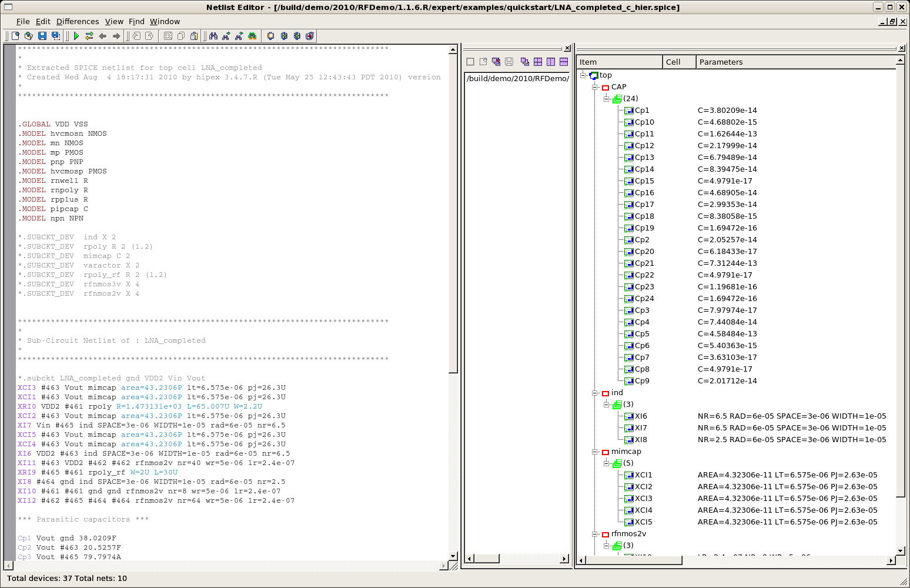The height and width of the screenshot is (588, 910).
Task: Click the paste clipboard icon in toolbar
Action: tap(194, 36)
